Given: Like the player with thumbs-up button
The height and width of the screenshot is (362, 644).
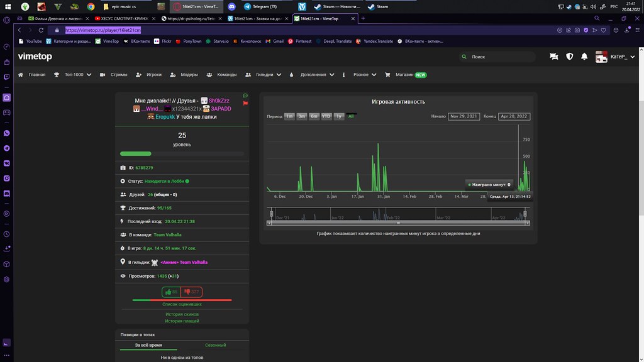Looking at the screenshot, I should (x=171, y=292).
